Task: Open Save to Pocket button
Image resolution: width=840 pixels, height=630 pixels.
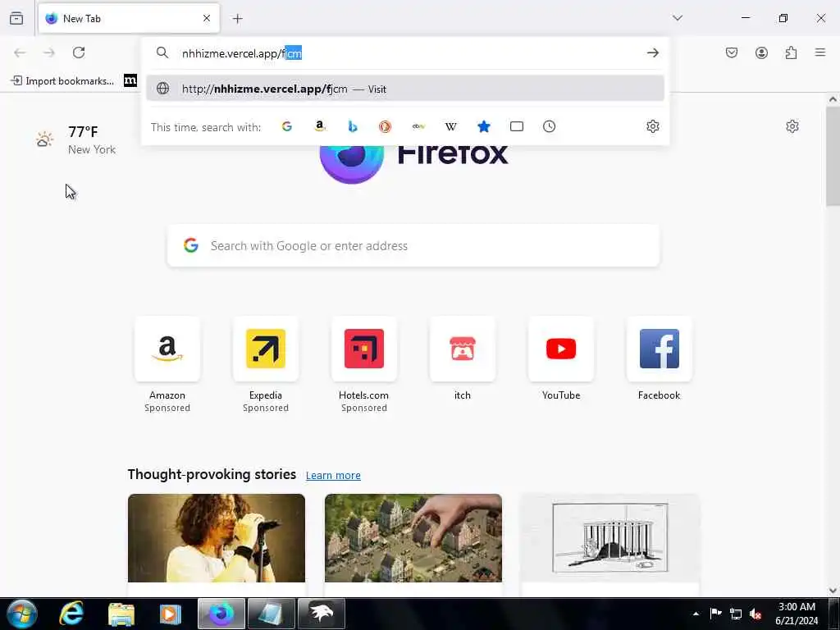Action: click(732, 52)
